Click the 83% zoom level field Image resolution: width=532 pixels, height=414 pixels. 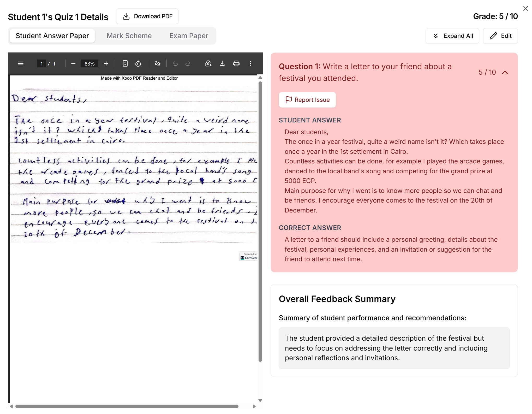(89, 64)
